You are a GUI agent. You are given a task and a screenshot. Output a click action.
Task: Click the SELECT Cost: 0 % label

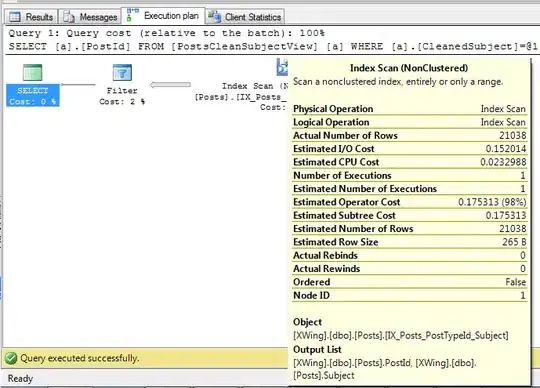coord(33,96)
